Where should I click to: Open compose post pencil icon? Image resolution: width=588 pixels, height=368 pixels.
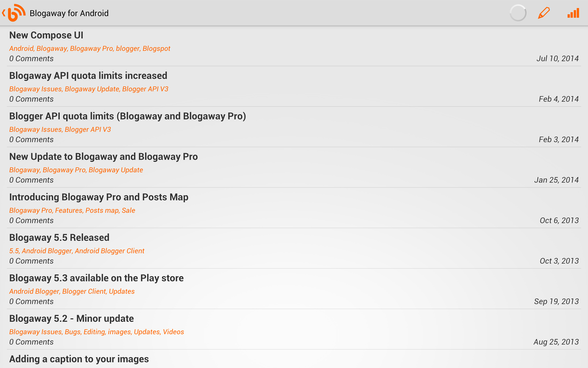coord(544,13)
